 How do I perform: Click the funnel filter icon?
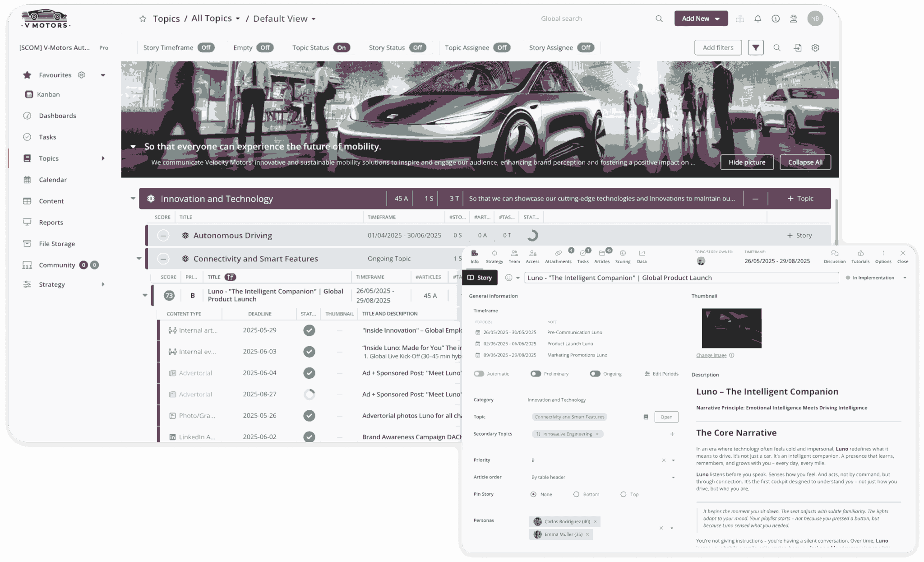756,47
